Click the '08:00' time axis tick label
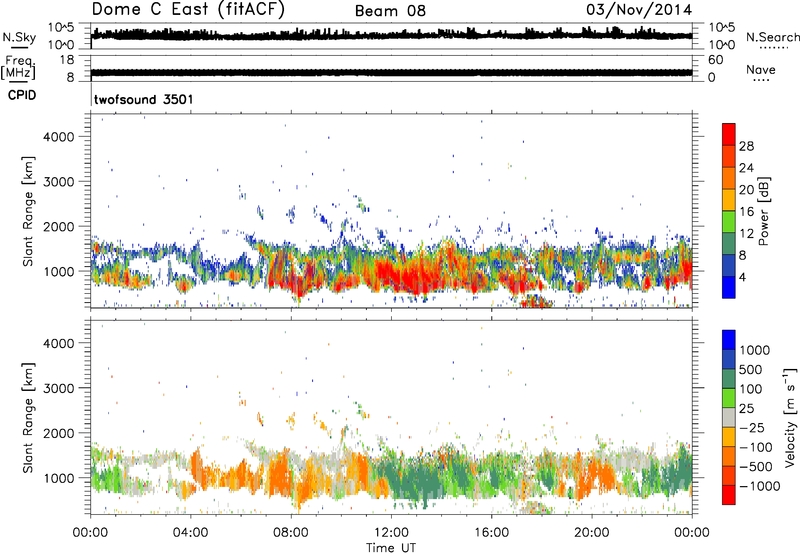 point(291,533)
